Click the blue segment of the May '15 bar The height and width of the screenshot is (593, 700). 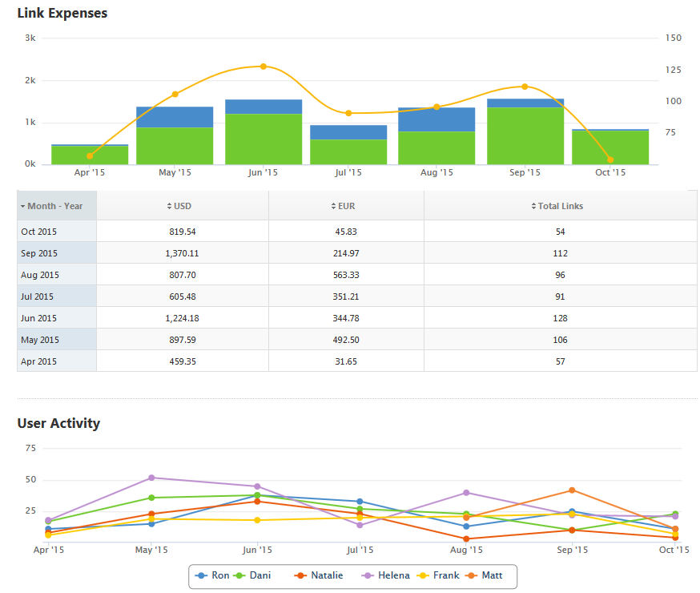(x=175, y=117)
